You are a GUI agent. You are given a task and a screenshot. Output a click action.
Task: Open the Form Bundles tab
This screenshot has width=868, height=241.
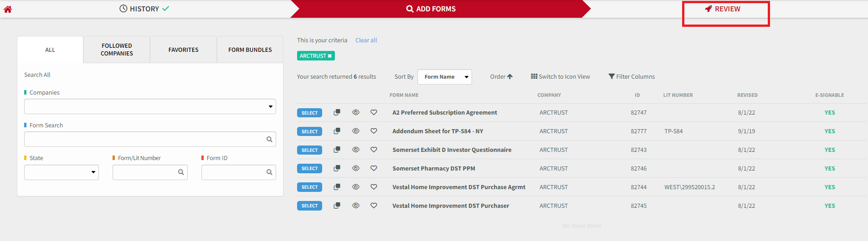tap(250, 50)
